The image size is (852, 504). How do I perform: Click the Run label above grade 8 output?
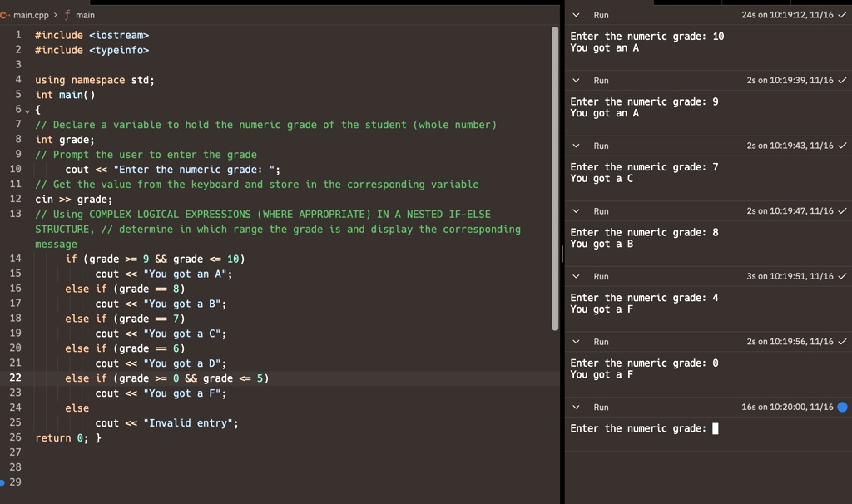click(601, 211)
